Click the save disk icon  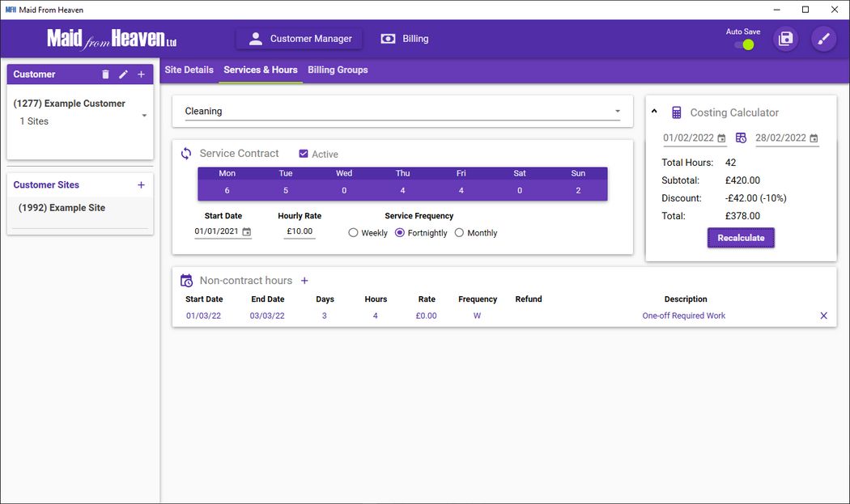pyautogui.click(x=785, y=39)
